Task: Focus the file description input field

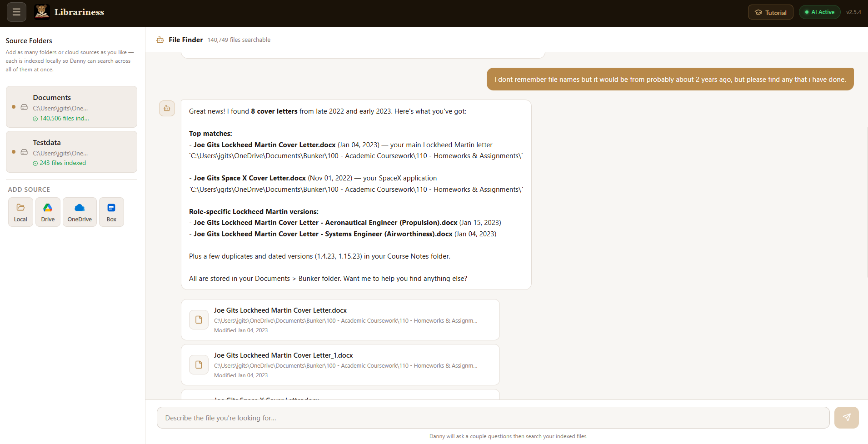Action: [x=493, y=418]
